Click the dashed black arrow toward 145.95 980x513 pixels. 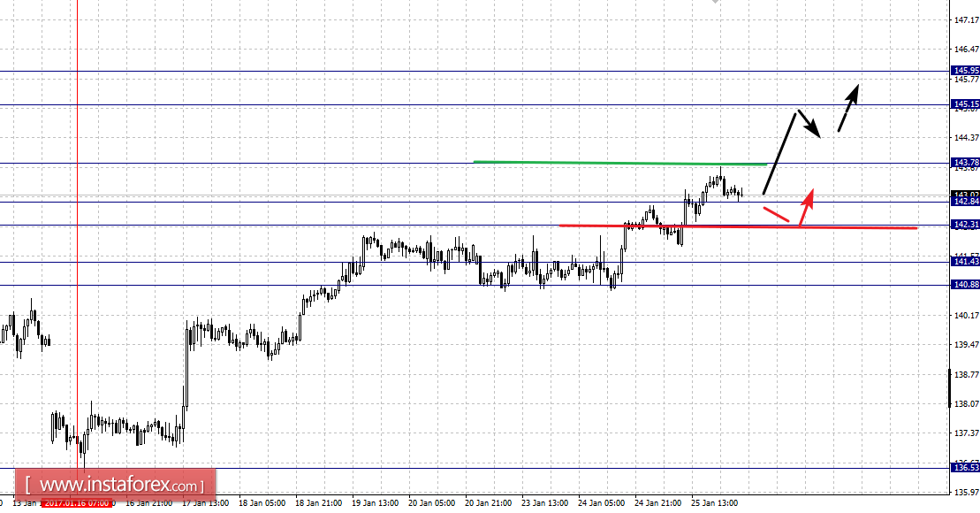(848, 108)
